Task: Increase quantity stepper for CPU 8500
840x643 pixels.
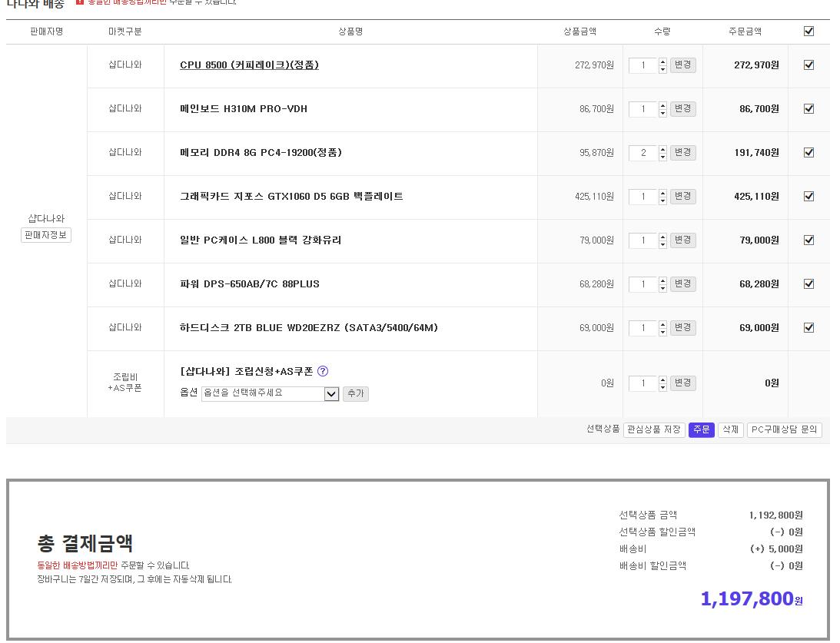Action: 663,61
